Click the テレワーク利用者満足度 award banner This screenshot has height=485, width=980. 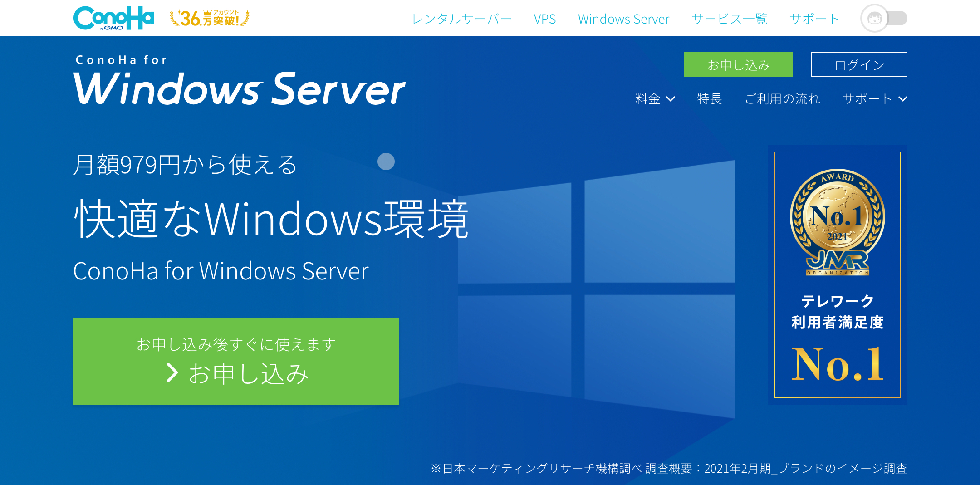pyautogui.click(x=837, y=312)
